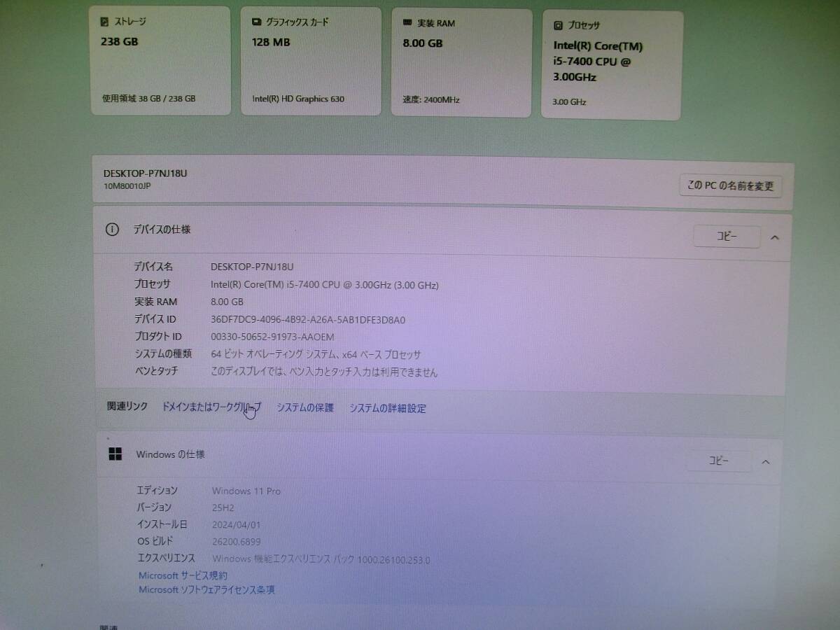Collapse the Windows の仕様 section chevron

pyautogui.click(x=766, y=461)
